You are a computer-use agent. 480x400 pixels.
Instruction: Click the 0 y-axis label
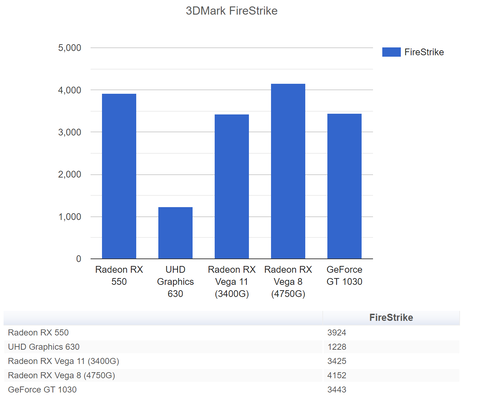coord(78,259)
